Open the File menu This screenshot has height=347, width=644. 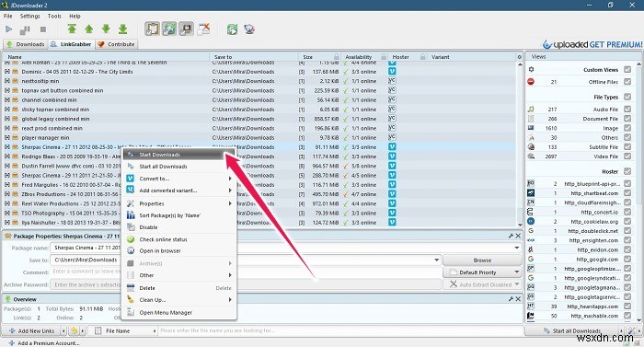click(7, 16)
